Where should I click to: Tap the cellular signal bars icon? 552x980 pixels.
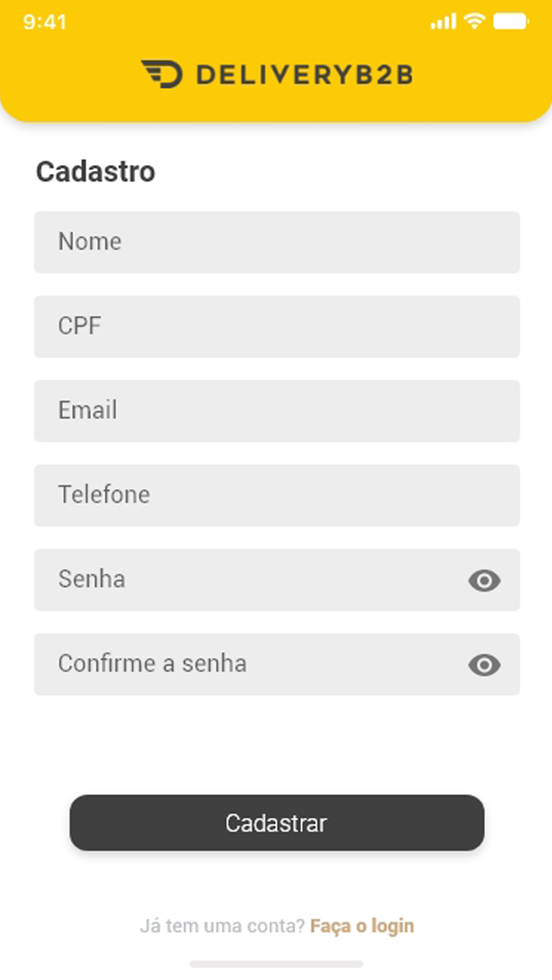pos(443,21)
